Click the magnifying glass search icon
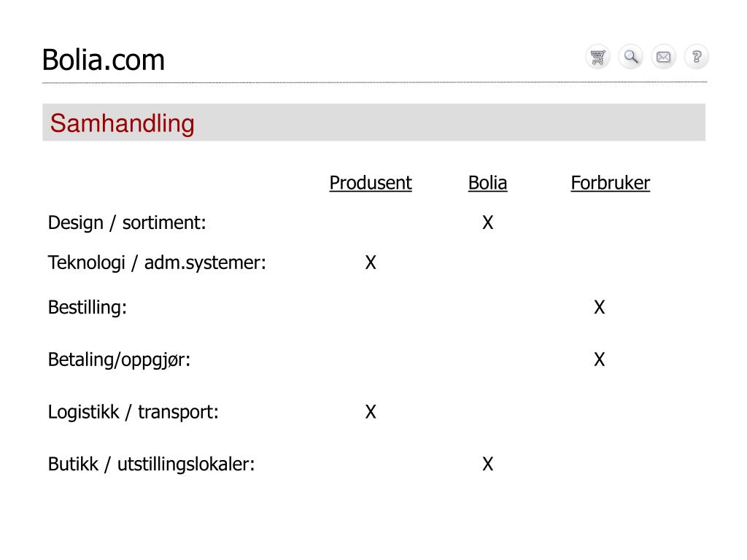747x560 pixels. [631, 57]
